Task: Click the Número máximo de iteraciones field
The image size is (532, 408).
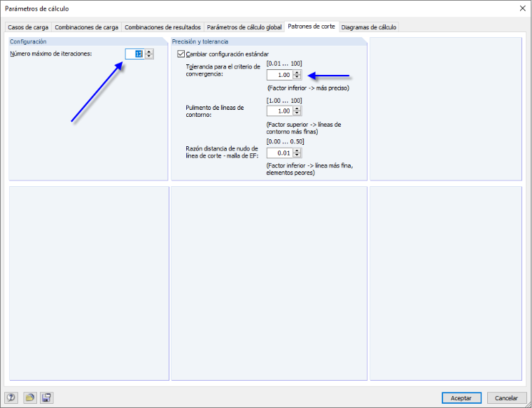Action: 135,54
